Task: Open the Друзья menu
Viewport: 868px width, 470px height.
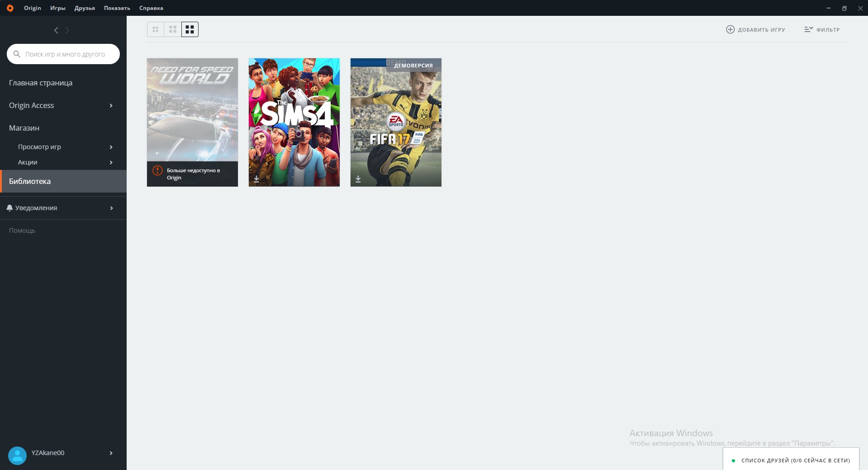Action: (x=85, y=8)
